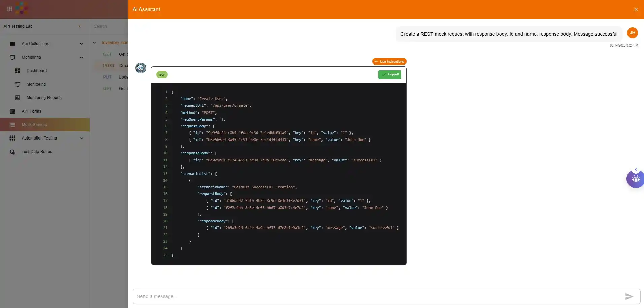Click the Dashboard icon in sidebar

18,71
